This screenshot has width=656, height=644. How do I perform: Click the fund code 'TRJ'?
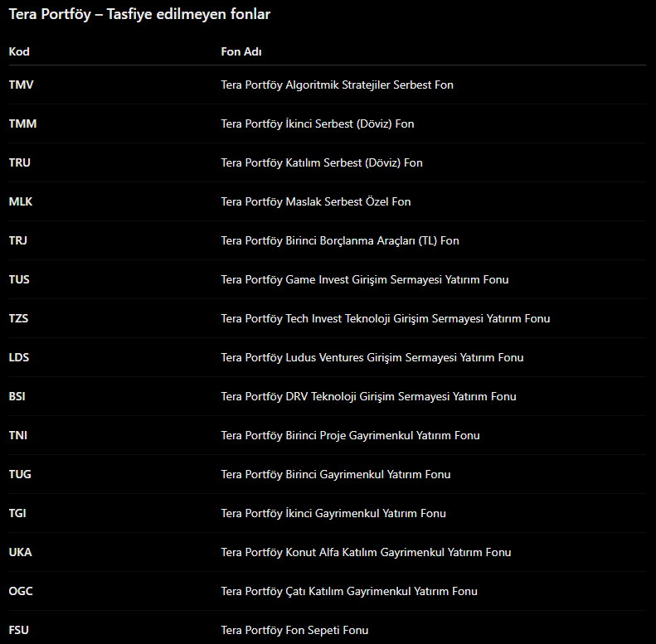coord(18,240)
